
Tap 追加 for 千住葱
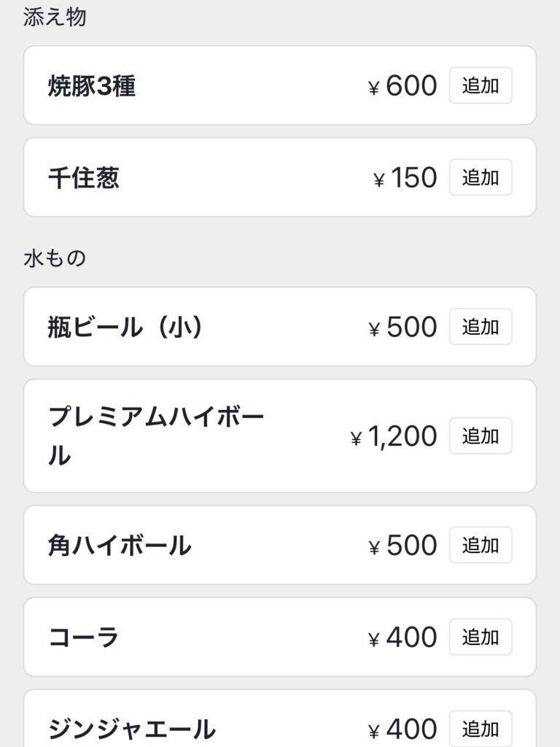480,177
